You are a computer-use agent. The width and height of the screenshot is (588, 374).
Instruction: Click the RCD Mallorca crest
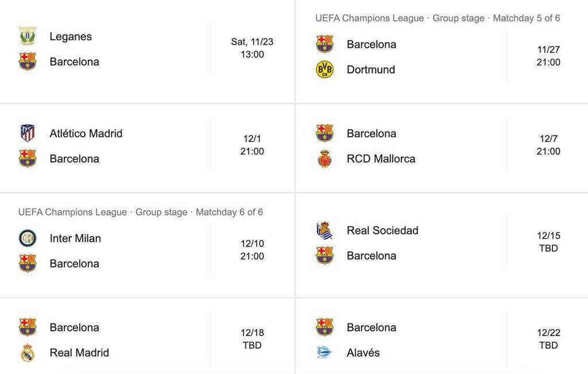coord(325,159)
